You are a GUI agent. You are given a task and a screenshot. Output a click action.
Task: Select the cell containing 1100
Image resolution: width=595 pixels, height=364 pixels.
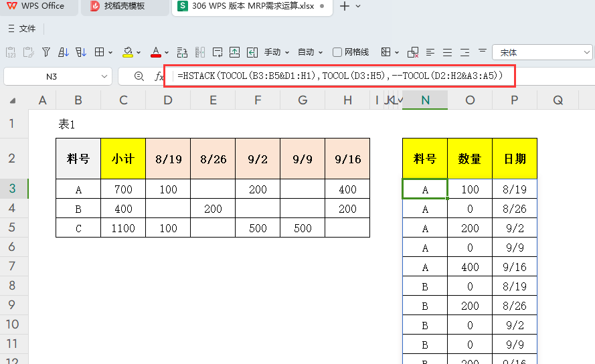[x=123, y=227]
